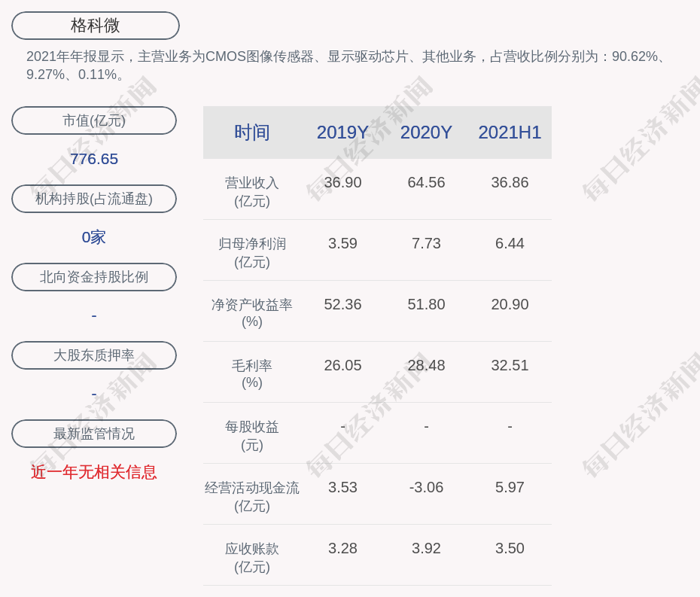This screenshot has height=597, width=700.
Task: Select the 市值(亿元) label pill
Action: pos(94,120)
